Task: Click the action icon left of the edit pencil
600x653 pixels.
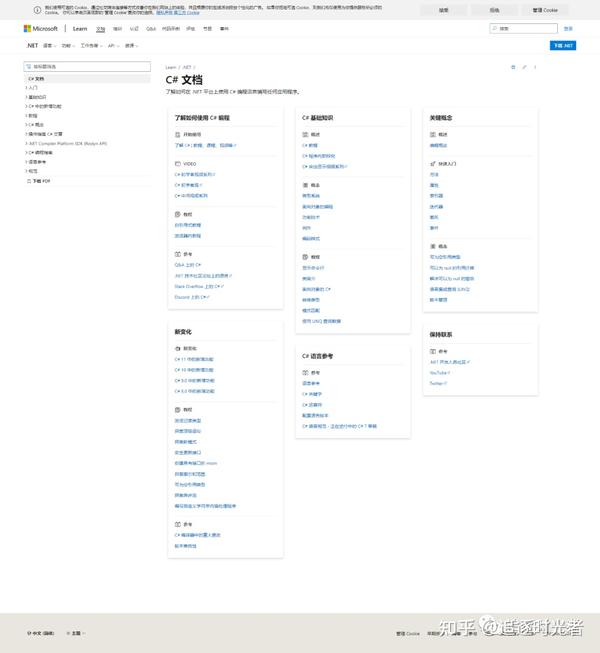Action: click(x=513, y=67)
